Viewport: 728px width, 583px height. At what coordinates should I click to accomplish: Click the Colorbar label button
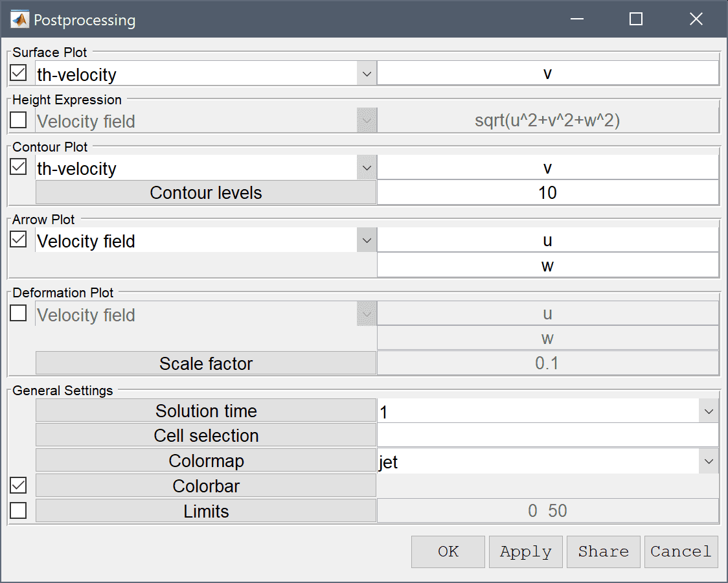206,486
